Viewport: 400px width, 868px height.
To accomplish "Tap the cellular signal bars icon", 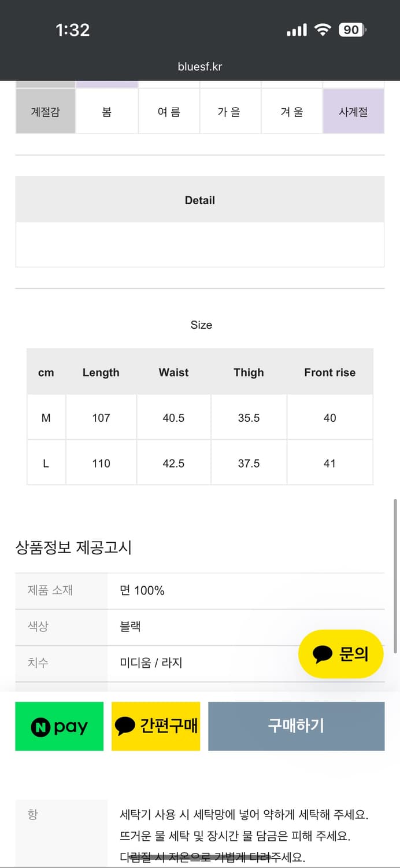I will (295, 29).
